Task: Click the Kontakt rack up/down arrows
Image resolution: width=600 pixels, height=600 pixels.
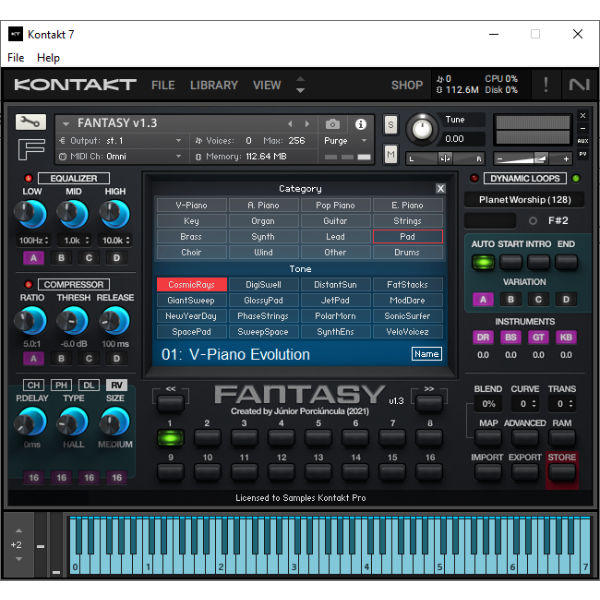Action: [300, 85]
